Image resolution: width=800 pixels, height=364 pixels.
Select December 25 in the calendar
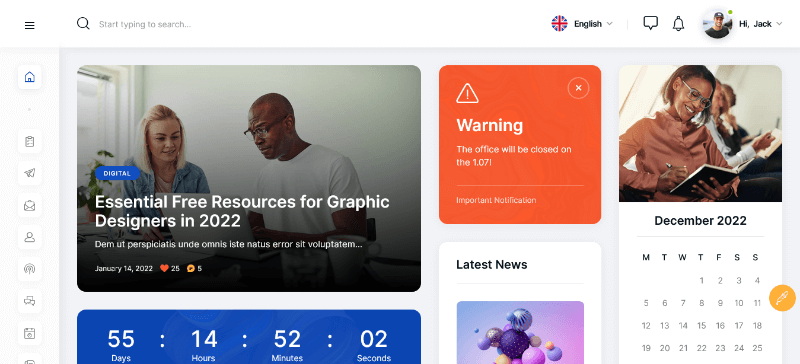[757, 348]
